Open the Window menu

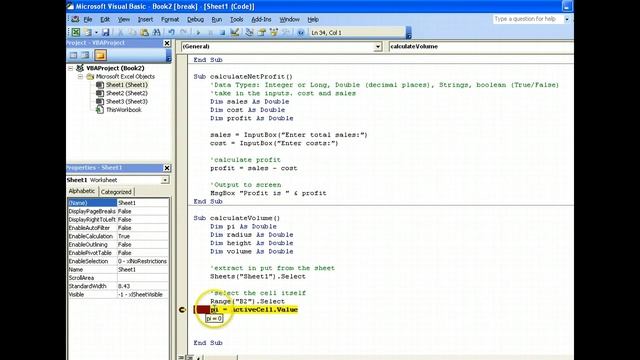[289, 19]
